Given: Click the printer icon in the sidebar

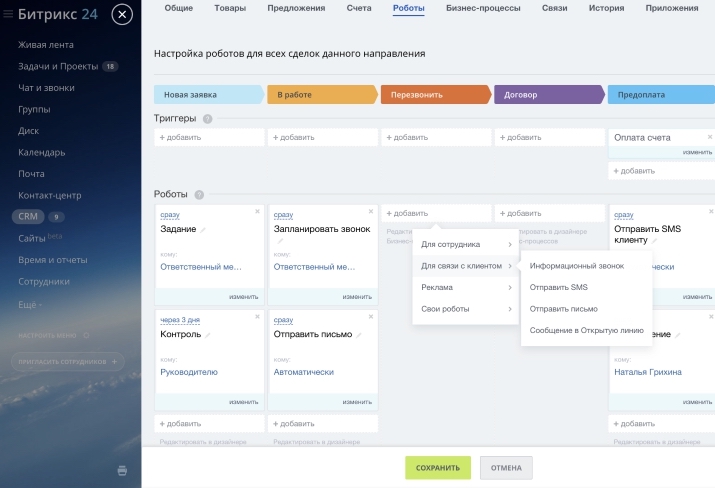Looking at the screenshot, I should [122, 470].
